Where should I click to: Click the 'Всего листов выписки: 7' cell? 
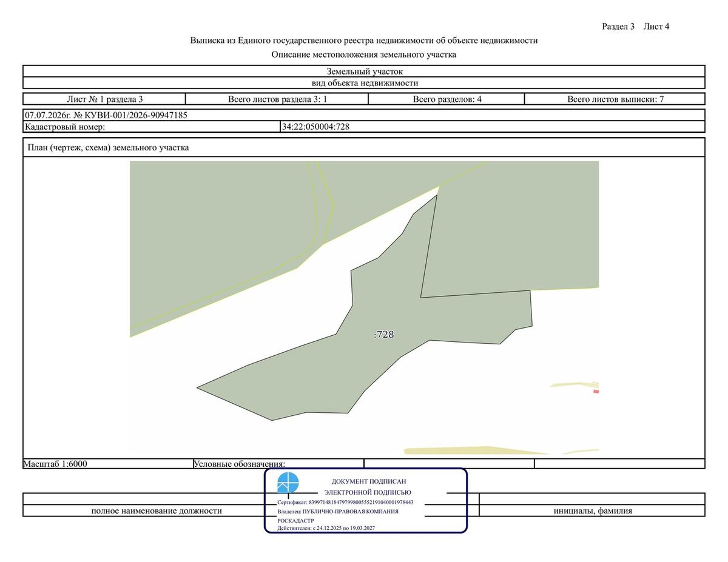coord(615,99)
